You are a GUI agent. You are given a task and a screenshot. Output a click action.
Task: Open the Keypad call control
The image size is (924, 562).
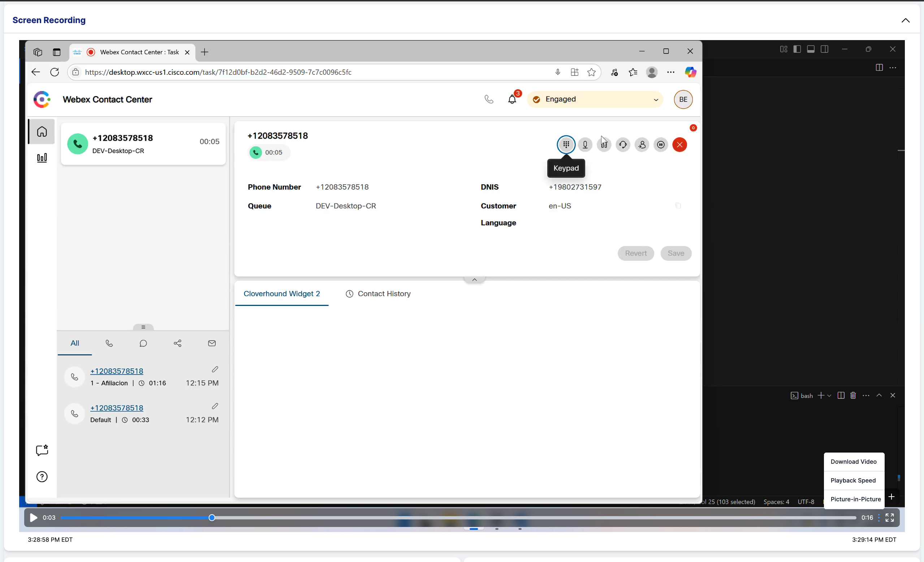tap(566, 145)
